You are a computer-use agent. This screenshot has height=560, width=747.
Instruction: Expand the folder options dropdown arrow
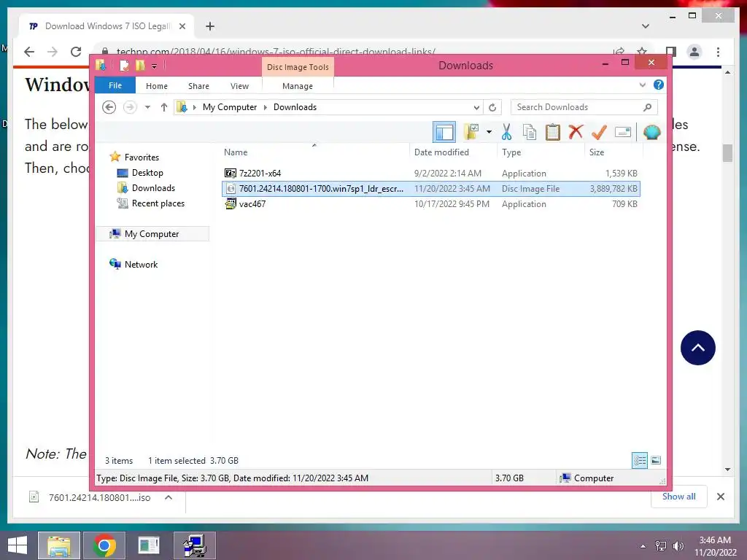[x=489, y=132]
